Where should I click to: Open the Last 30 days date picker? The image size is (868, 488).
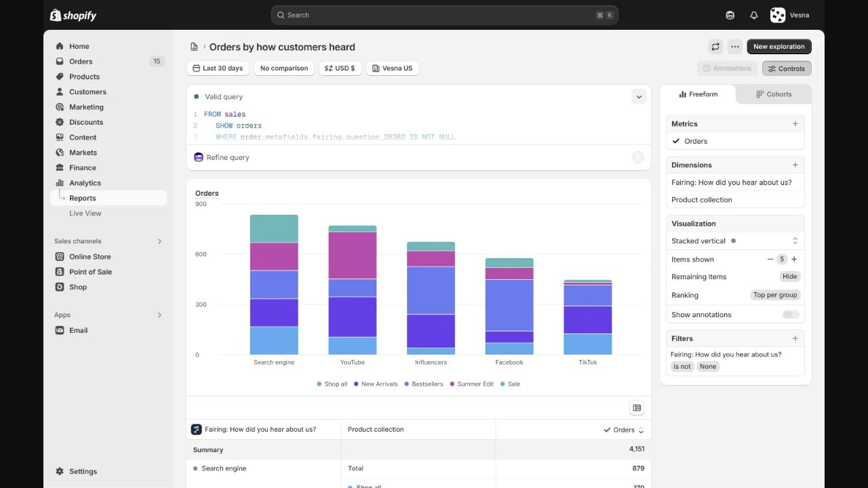click(218, 68)
